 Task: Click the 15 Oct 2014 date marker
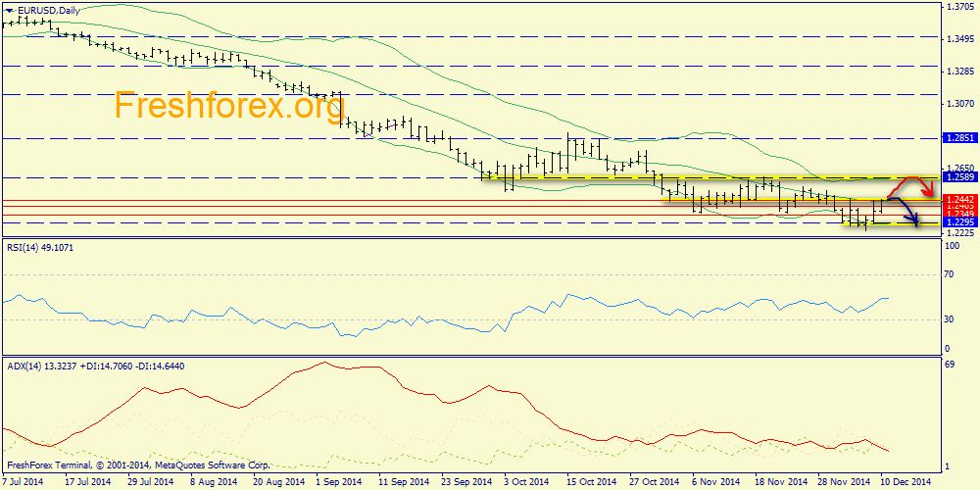pyautogui.click(x=591, y=482)
